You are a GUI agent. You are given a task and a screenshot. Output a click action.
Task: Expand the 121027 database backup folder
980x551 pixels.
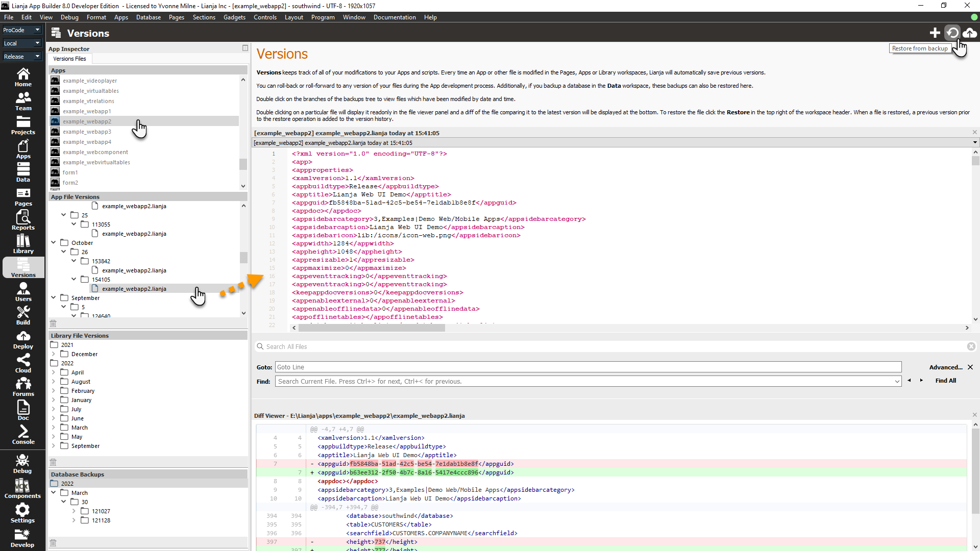click(74, 511)
